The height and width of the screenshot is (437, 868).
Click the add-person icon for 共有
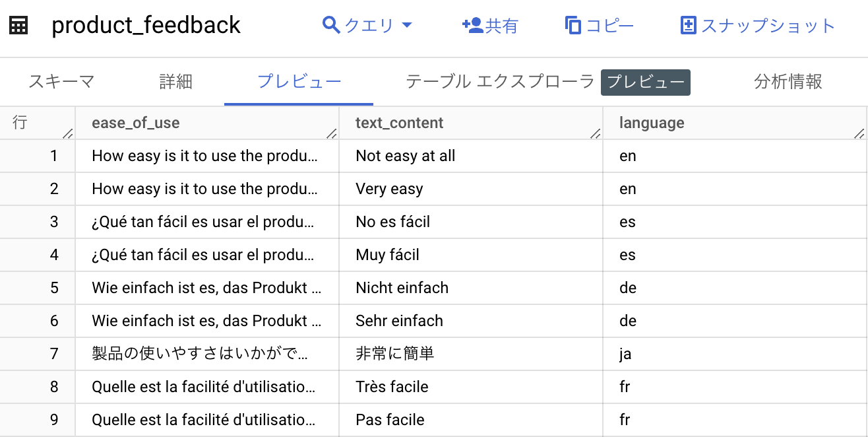pyautogui.click(x=473, y=25)
